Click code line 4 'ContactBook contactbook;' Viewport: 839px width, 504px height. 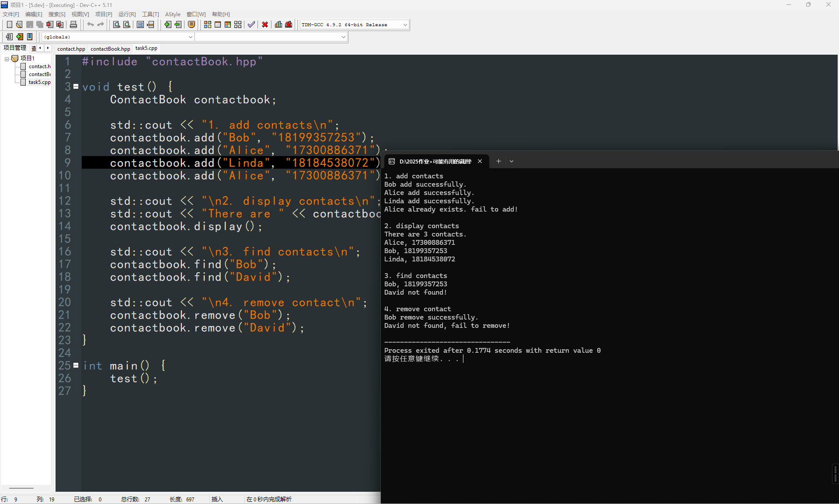tap(193, 100)
